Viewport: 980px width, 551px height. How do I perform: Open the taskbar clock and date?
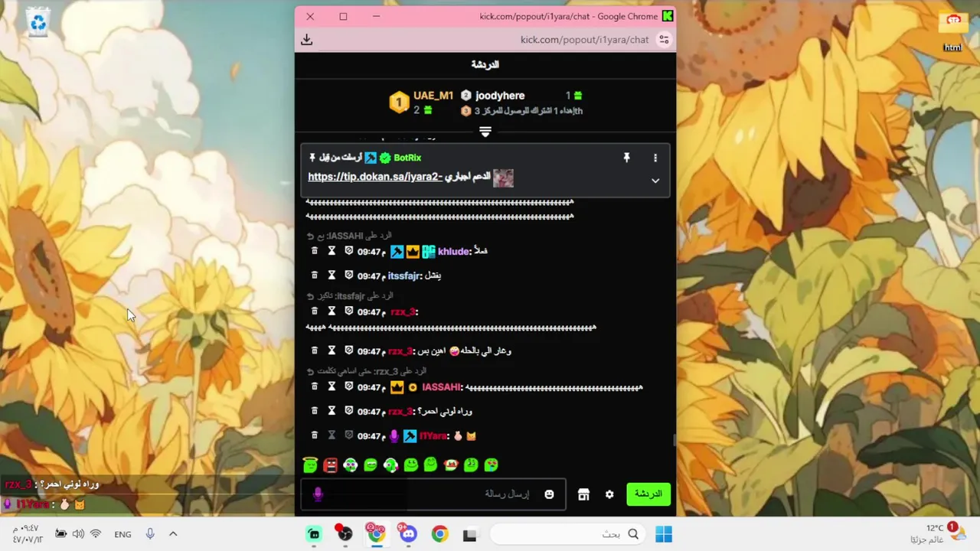(x=28, y=534)
